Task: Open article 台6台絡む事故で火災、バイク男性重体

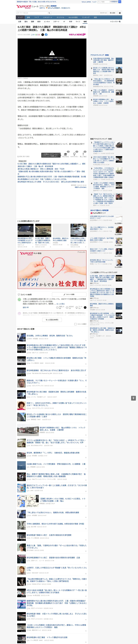Action: 56,464
